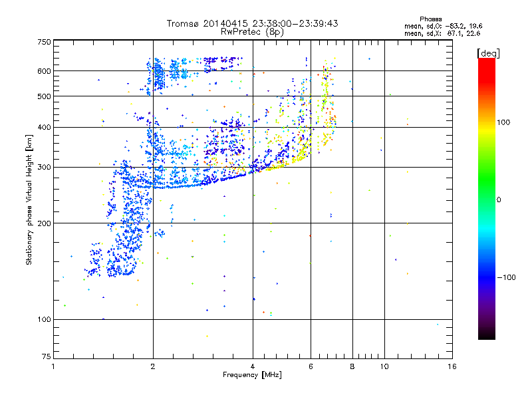The image size is (532, 399).
Task: Click the x-axis tick label '4'
Action: [253, 366]
